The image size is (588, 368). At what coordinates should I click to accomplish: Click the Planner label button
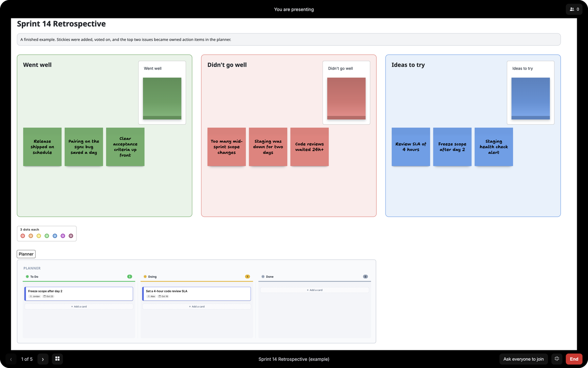pos(26,254)
